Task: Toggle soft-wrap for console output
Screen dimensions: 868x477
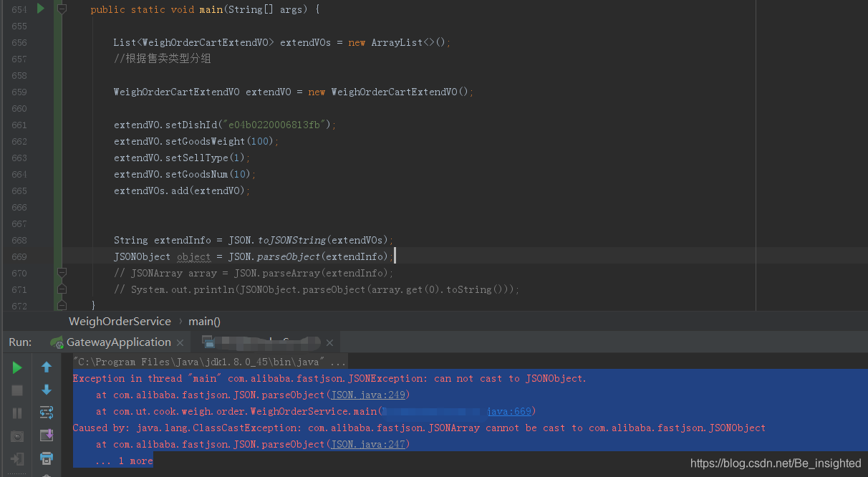Action: click(46, 413)
